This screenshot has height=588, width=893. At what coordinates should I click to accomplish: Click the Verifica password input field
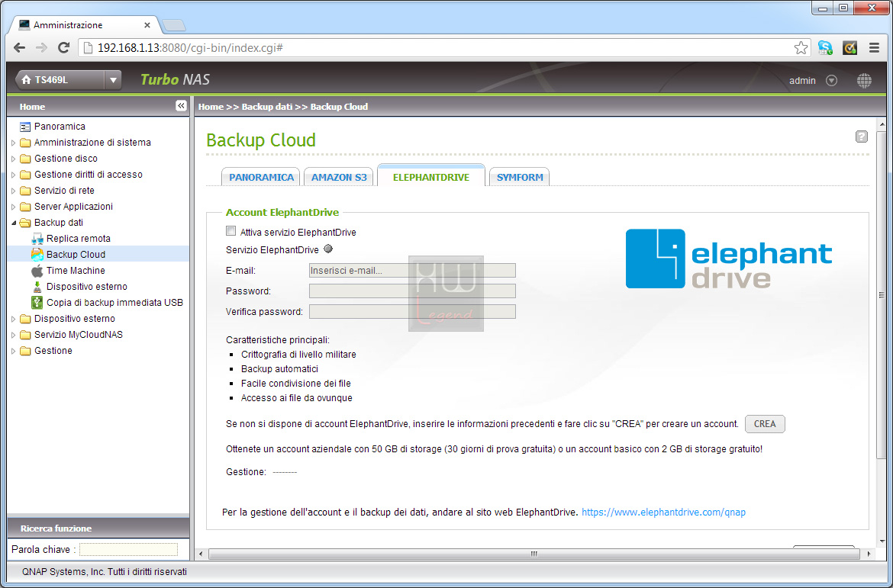coord(412,311)
